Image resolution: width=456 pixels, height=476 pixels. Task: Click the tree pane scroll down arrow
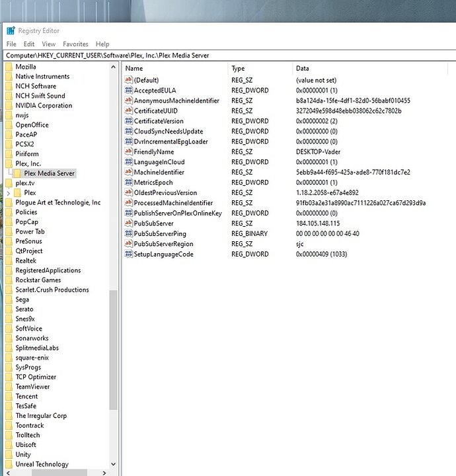click(x=113, y=464)
